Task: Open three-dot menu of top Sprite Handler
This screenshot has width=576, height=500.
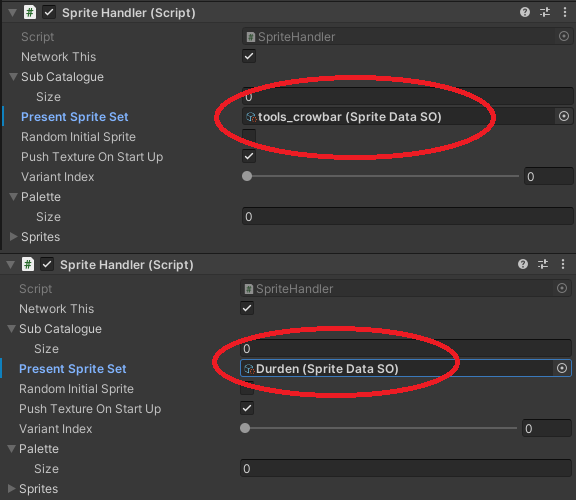Action: 565,12
